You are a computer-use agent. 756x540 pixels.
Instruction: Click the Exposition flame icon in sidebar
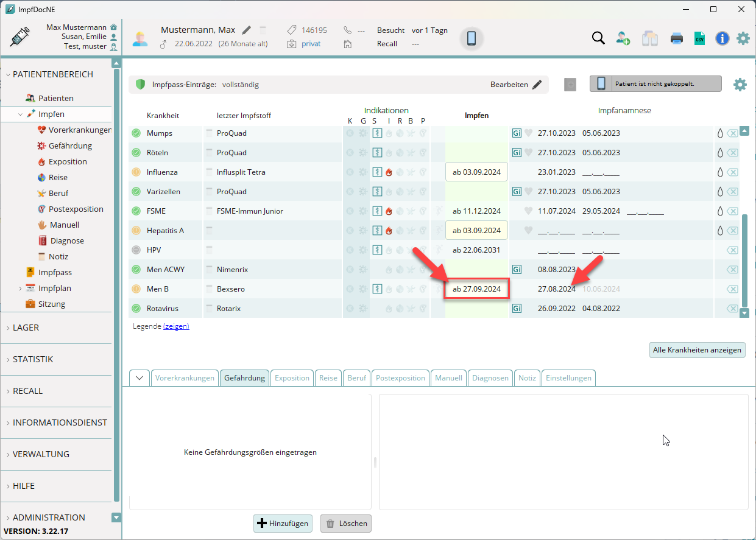41,161
